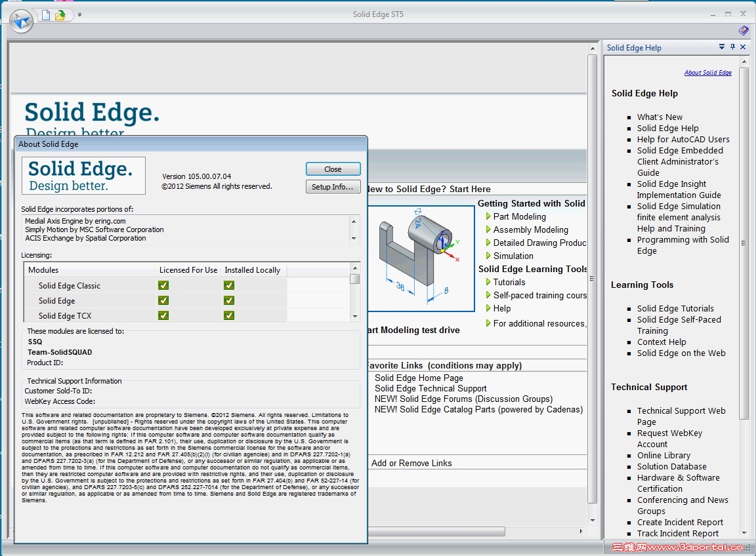Open the About Solid Edge link

coord(708,72)
